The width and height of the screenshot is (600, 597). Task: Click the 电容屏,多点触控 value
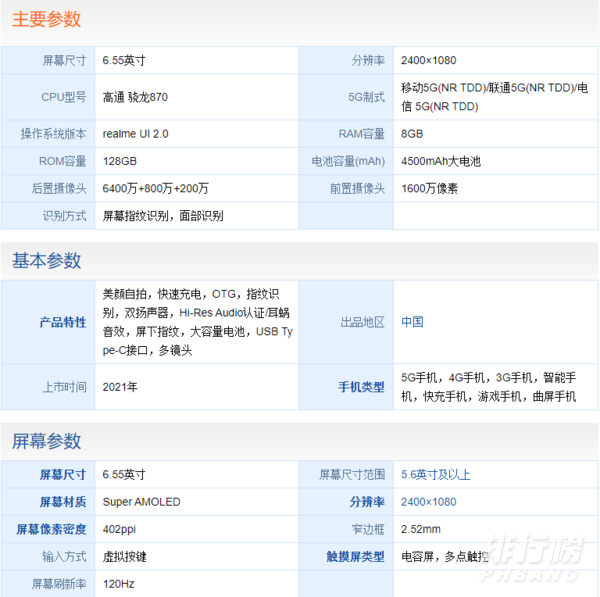pos(445,556)
